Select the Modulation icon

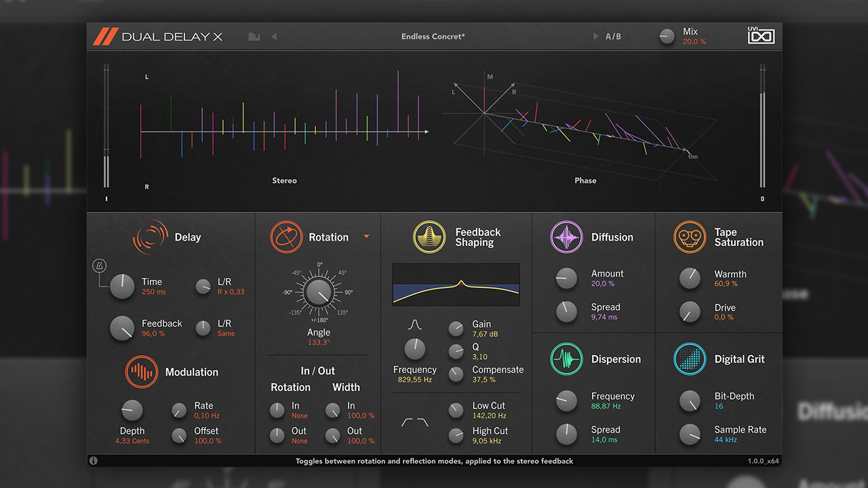142,372
